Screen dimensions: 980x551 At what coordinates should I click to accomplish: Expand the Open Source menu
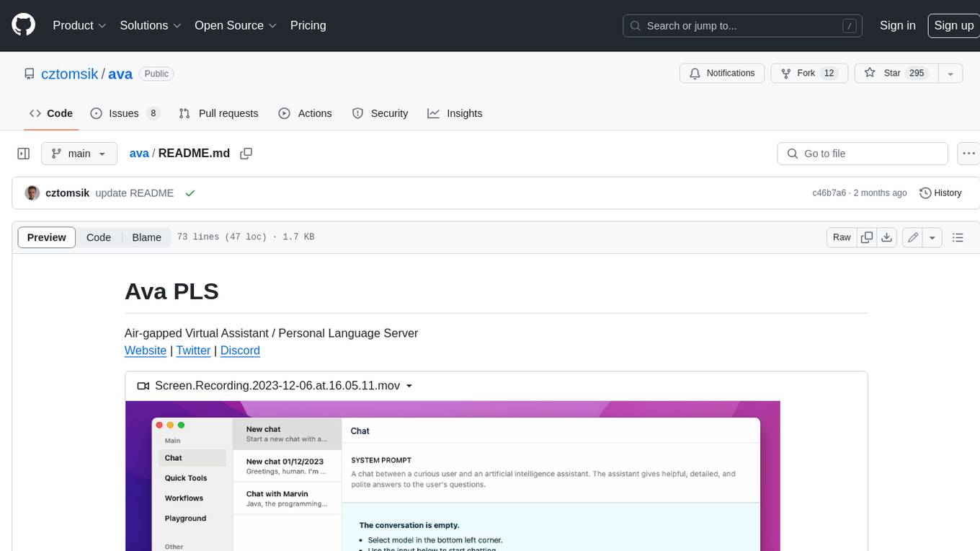[x=236, y=25]
